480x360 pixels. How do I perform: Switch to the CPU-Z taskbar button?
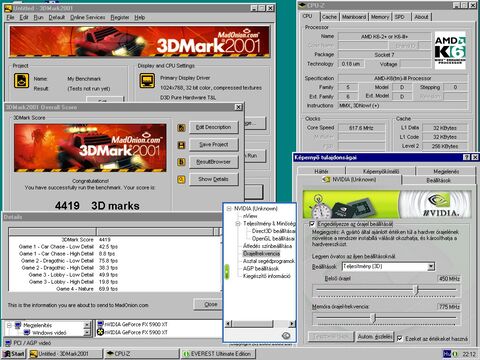[141, 354]
